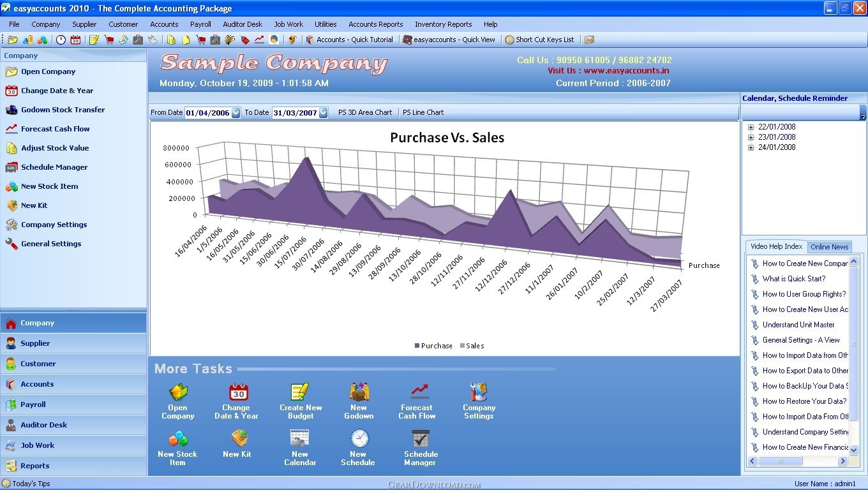This screenshot has height=490, width=868.
Task: Click Change Date & Year icon in More Tasks
Action: (238, 392)
